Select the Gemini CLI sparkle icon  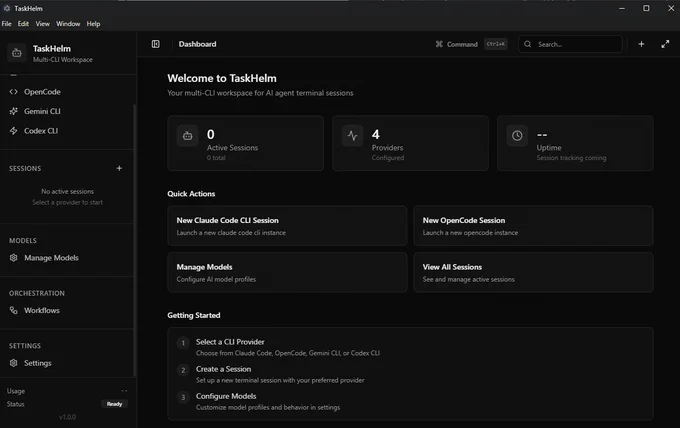[x=13, y=111]
